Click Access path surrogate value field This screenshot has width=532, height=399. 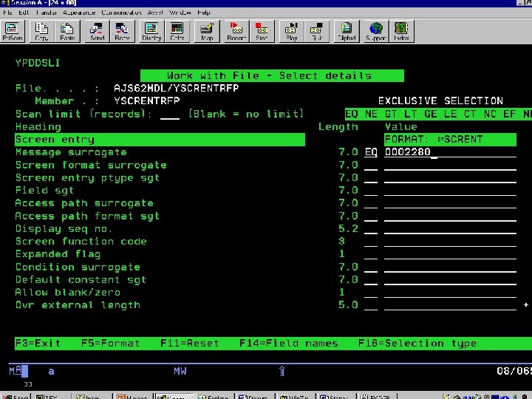[450, 203]
